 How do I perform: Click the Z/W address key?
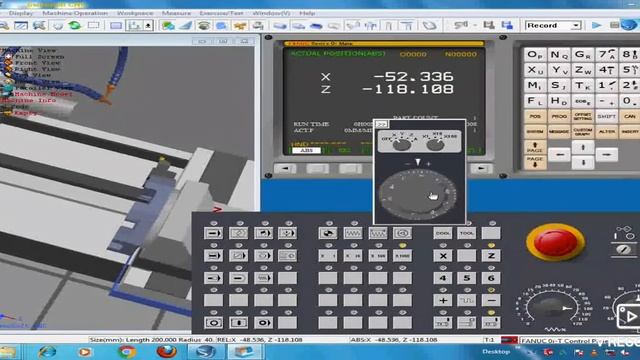(x=582, y=70)
